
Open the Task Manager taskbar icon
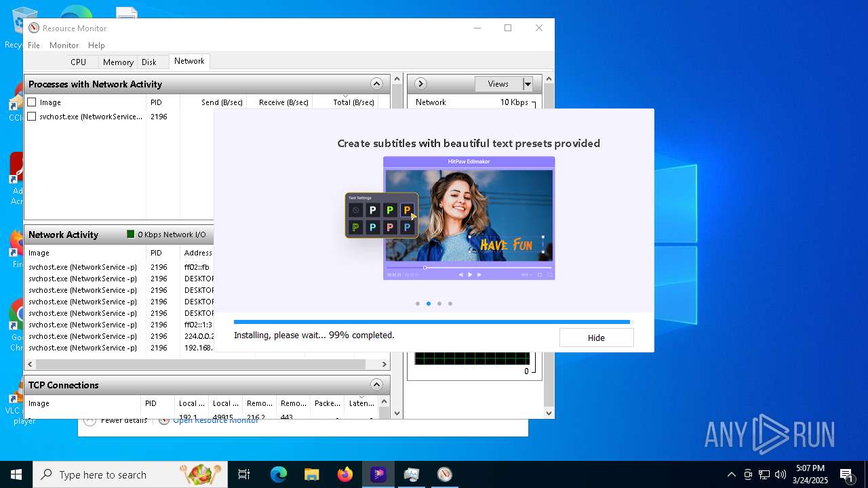click(412, 474)
